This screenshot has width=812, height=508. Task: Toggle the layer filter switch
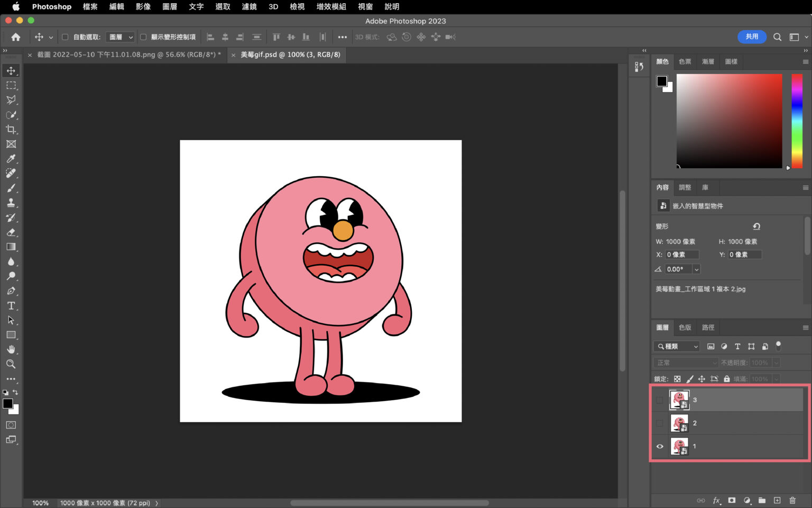click(778, 346)
